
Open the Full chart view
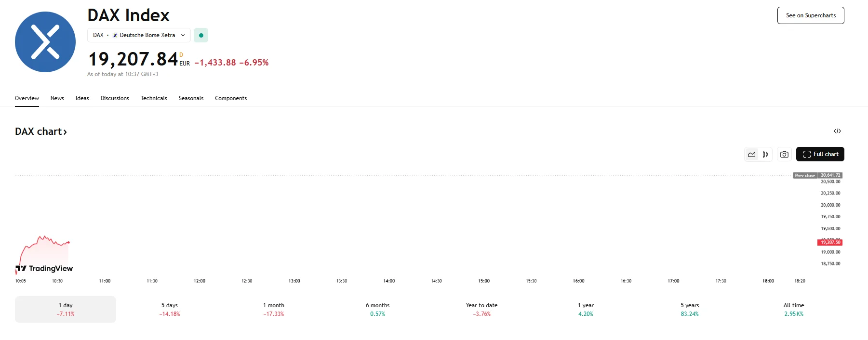point(820,154)
